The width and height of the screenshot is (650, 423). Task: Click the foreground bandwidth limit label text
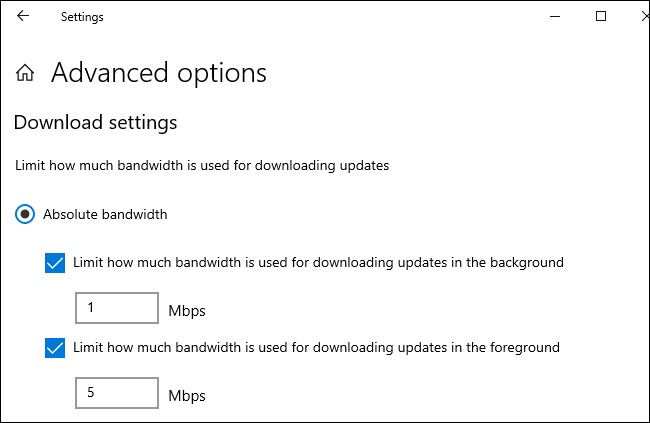(x=316, y=348)
